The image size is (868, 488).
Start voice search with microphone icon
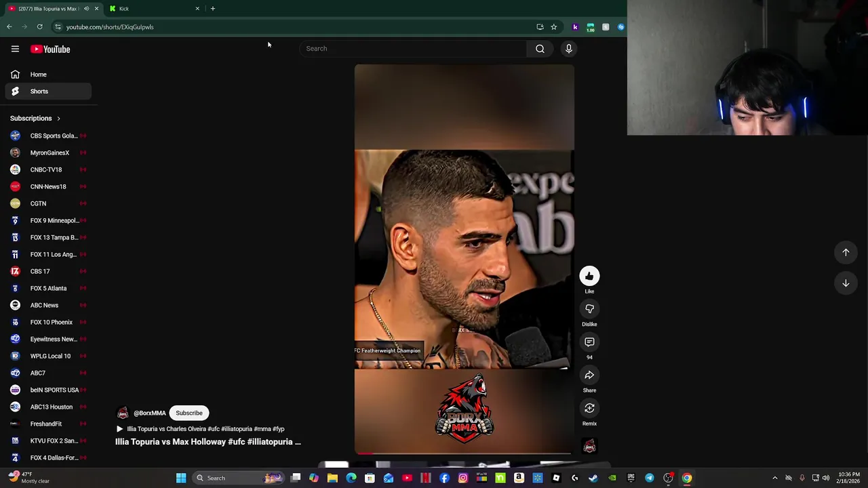point(569,49)
